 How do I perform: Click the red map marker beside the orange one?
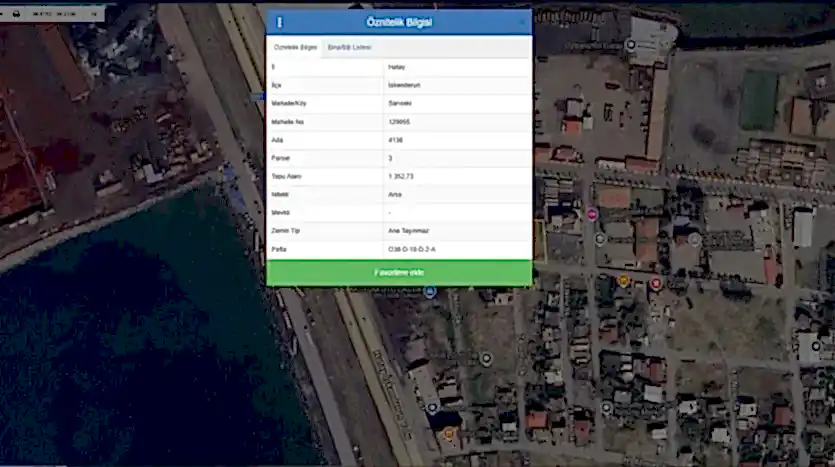656,284
